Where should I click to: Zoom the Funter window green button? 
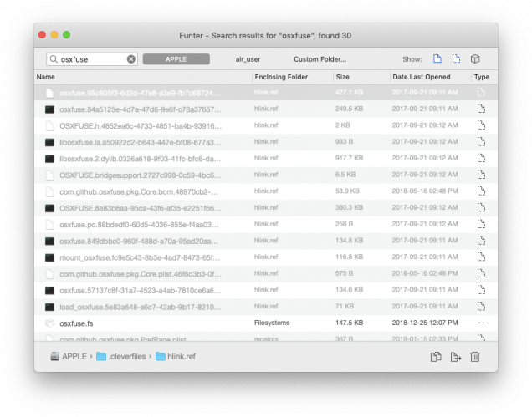tap(67, 35)
